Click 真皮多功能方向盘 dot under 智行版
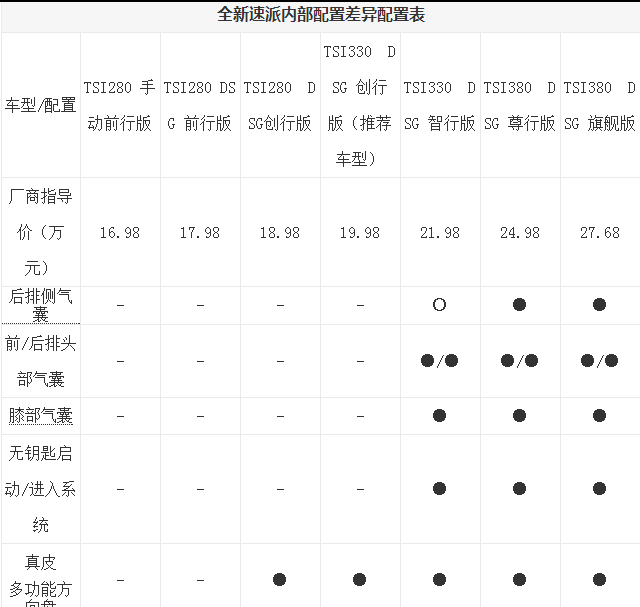This screenshot has height=607, width=640. 439,580
